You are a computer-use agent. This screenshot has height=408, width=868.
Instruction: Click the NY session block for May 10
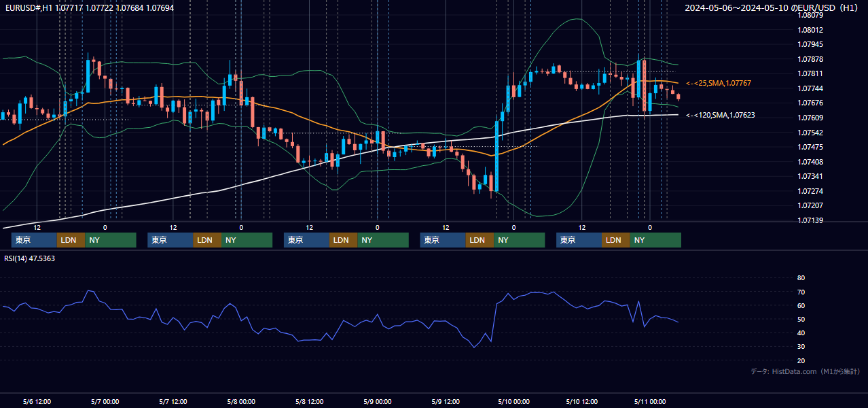coord(655,240)
